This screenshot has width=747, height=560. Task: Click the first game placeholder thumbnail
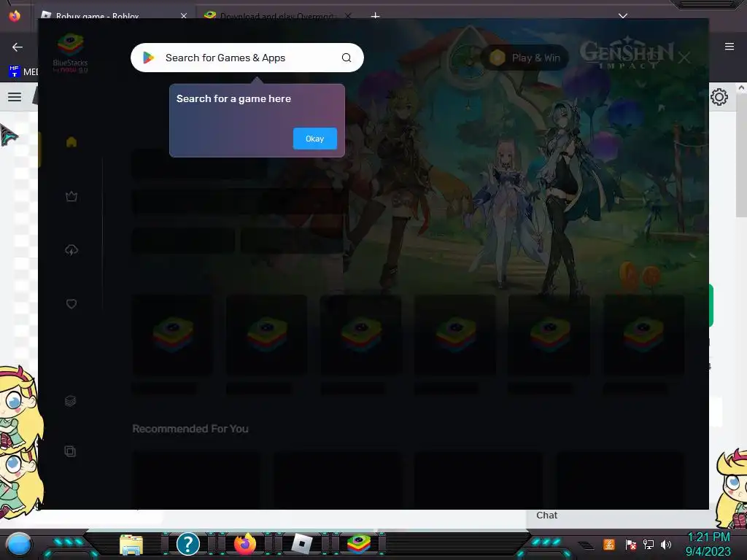172,334
